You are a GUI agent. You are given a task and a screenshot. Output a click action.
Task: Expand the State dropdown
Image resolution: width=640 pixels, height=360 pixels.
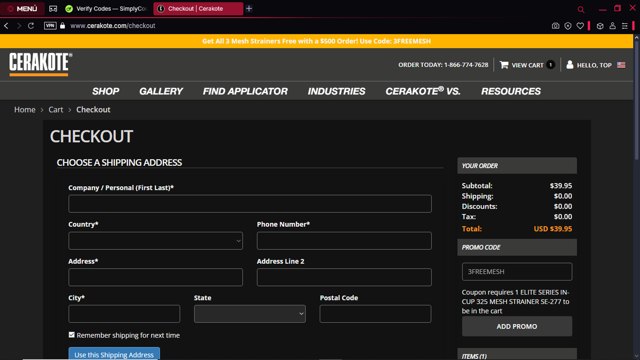point(250,314)
